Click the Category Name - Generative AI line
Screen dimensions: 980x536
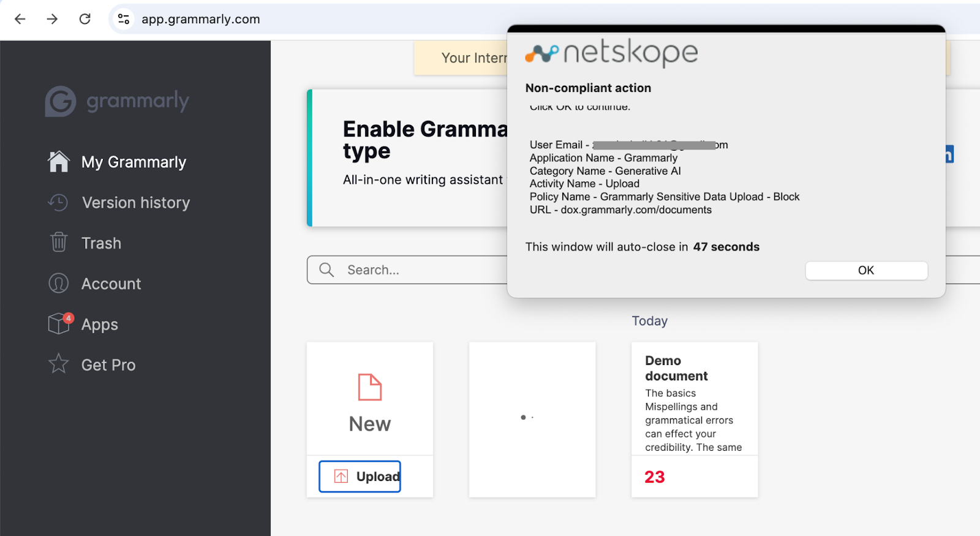click(x=605, y=171)
